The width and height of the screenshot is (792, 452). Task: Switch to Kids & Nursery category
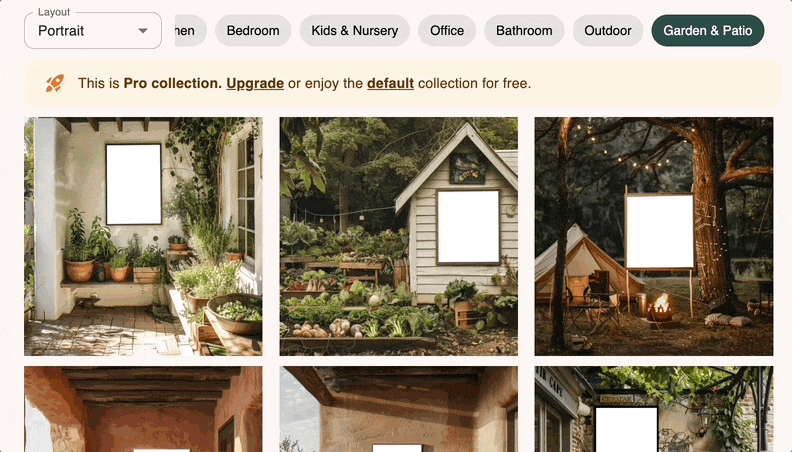coord(355,31)
